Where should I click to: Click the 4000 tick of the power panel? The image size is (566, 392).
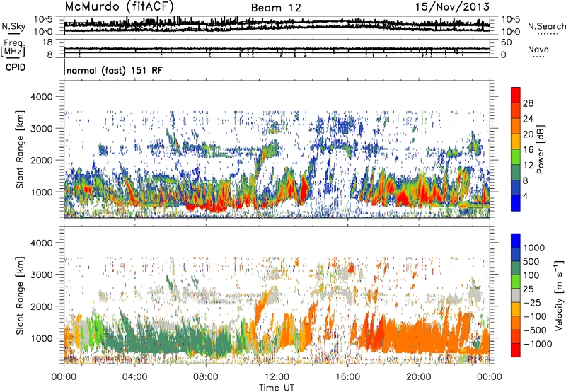(x=43, y=97)
